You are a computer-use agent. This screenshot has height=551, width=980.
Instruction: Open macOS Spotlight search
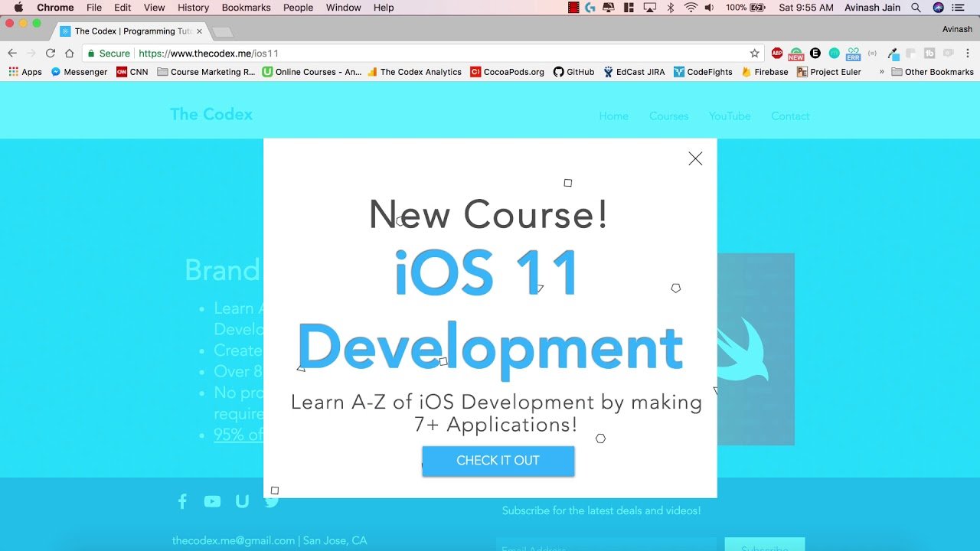coord(916,8)
